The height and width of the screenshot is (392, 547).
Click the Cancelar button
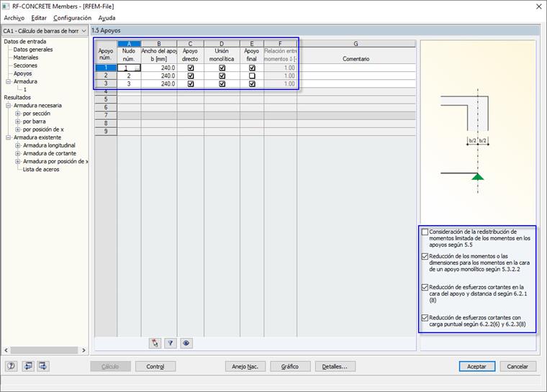(517, 367)
